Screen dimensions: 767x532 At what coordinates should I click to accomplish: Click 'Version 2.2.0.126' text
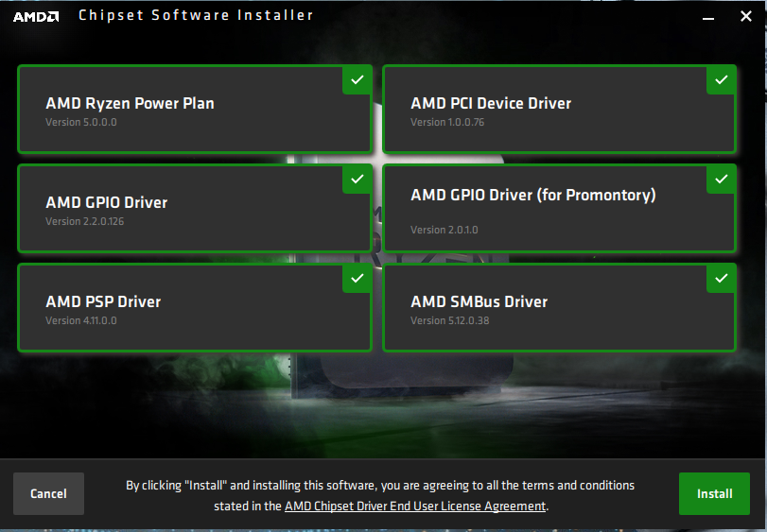[84, 221]
